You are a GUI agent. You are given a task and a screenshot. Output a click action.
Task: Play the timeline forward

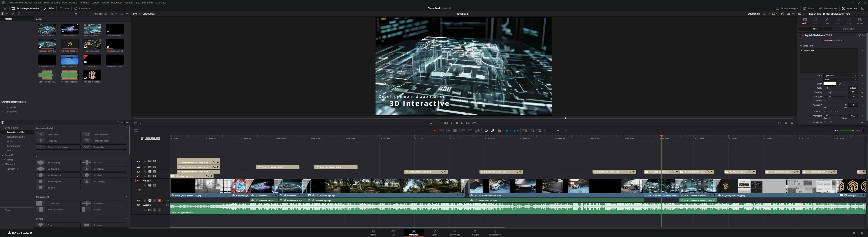pyautogui.click(x=462, y=123)
